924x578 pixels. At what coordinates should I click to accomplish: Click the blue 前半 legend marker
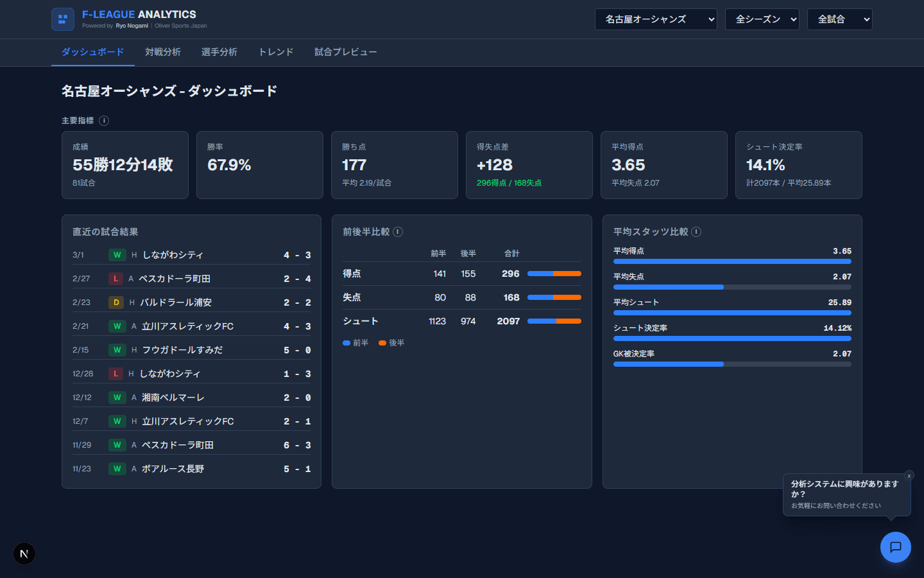346,343
